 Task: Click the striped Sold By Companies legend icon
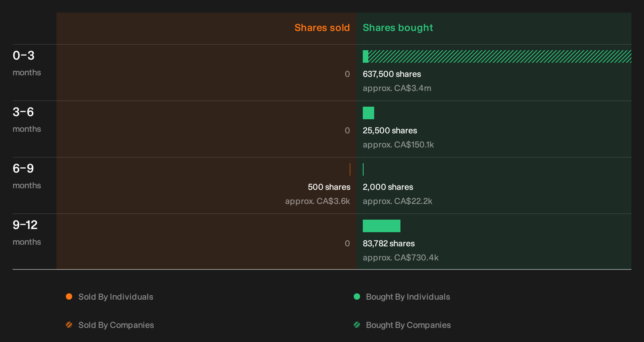(69, 325)
